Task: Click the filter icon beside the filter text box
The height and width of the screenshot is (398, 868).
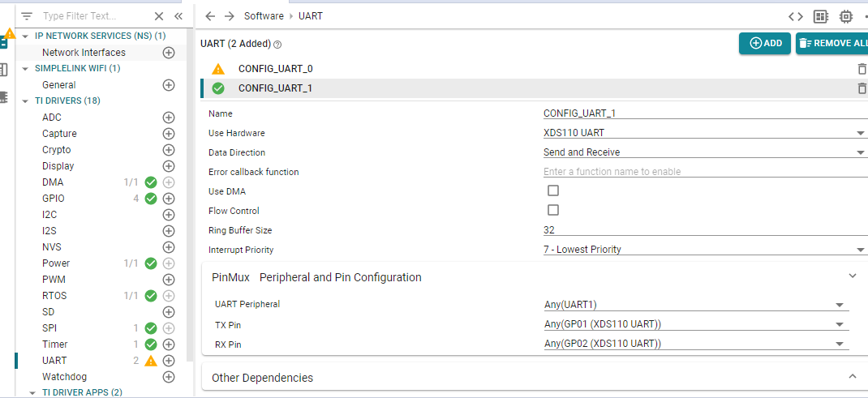Action: [x=27, y=16]
